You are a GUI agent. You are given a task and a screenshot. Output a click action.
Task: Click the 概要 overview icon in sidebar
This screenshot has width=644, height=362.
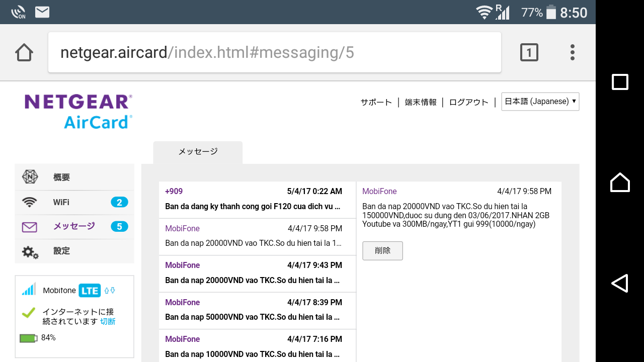30,177
